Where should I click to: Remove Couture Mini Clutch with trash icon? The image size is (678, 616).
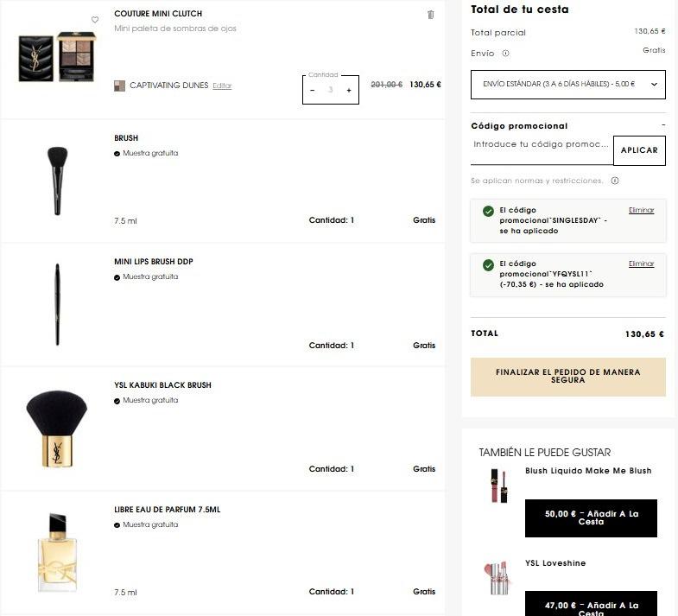click(x=431, y=15)
